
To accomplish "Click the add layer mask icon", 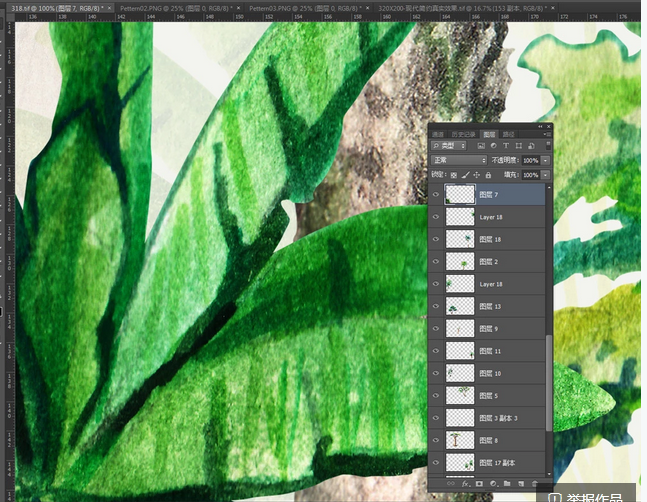I will [479, 484].
